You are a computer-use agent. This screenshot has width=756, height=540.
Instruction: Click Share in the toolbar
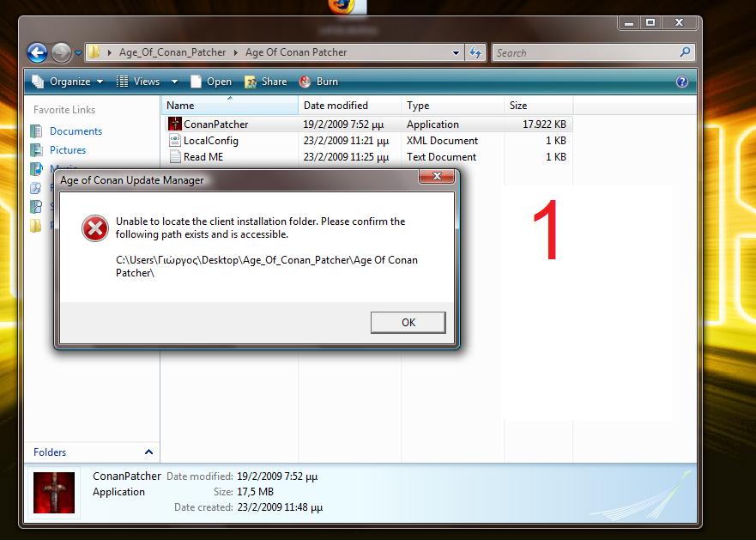click(266, 82)
